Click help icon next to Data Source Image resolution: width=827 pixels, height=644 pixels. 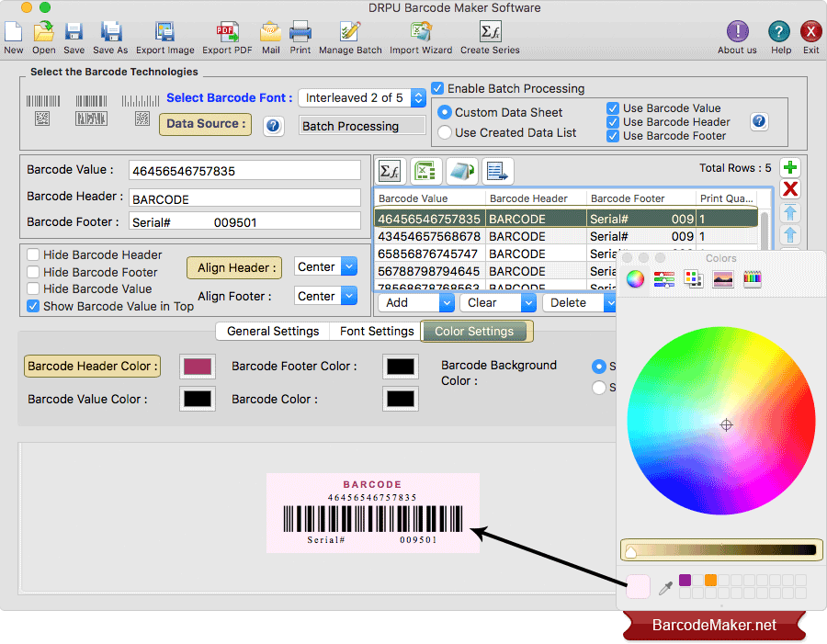[x=273, y=126]
